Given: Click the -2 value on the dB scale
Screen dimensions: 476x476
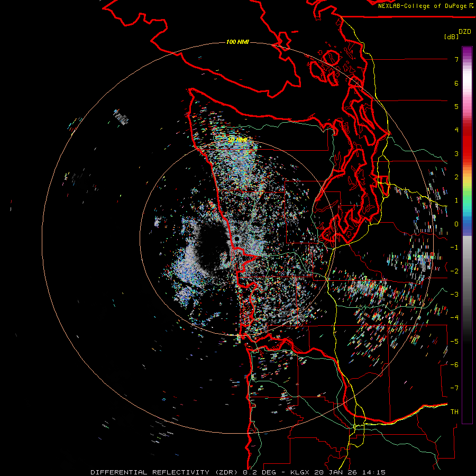Looking at the screenshot, I should (x=454, y=271).
